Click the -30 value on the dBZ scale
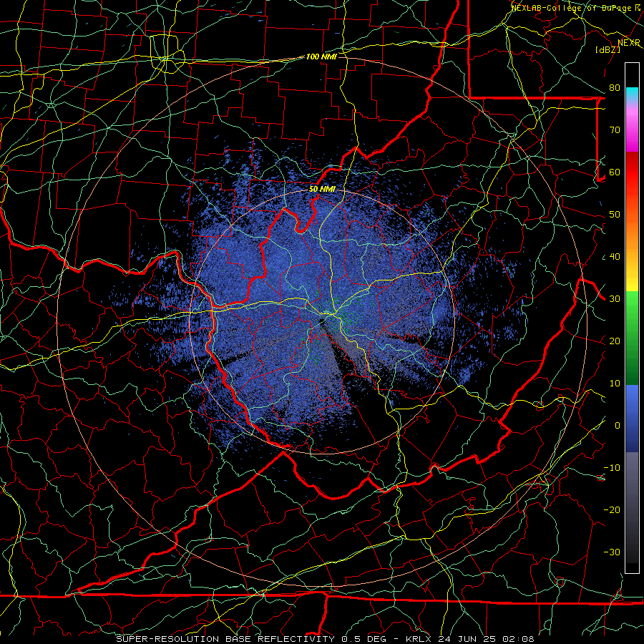This screenshot has width=644, height=644. click(612, 552)
